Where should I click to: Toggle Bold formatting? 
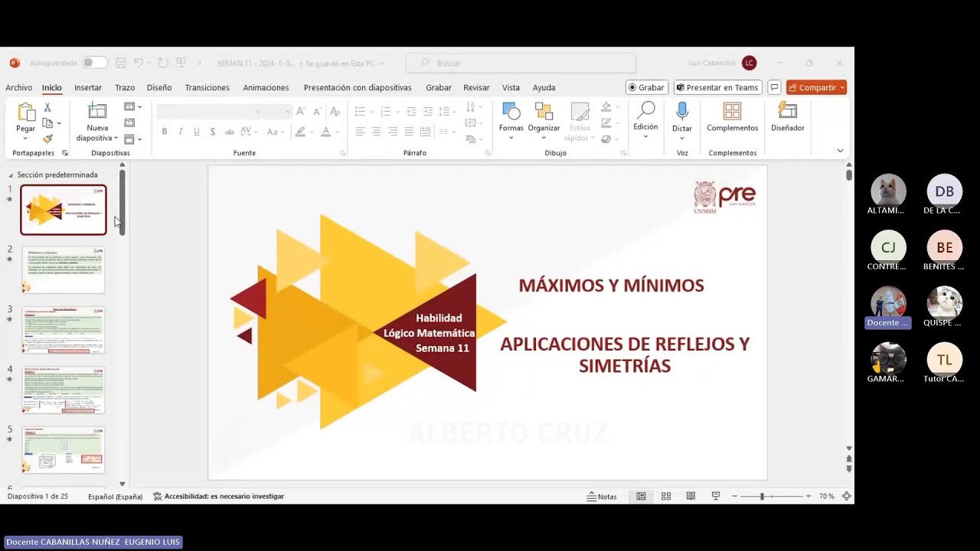pos(164,132)
